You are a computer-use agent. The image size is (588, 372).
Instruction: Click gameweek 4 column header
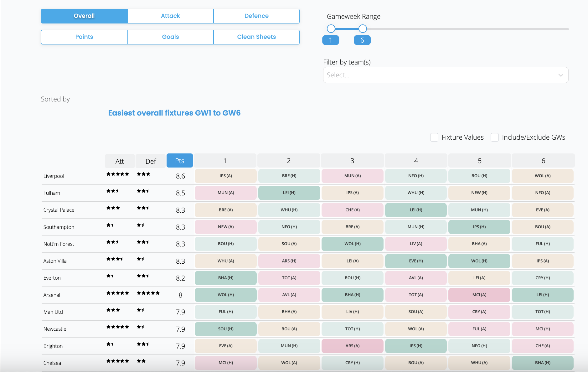[x=416, y=161]
